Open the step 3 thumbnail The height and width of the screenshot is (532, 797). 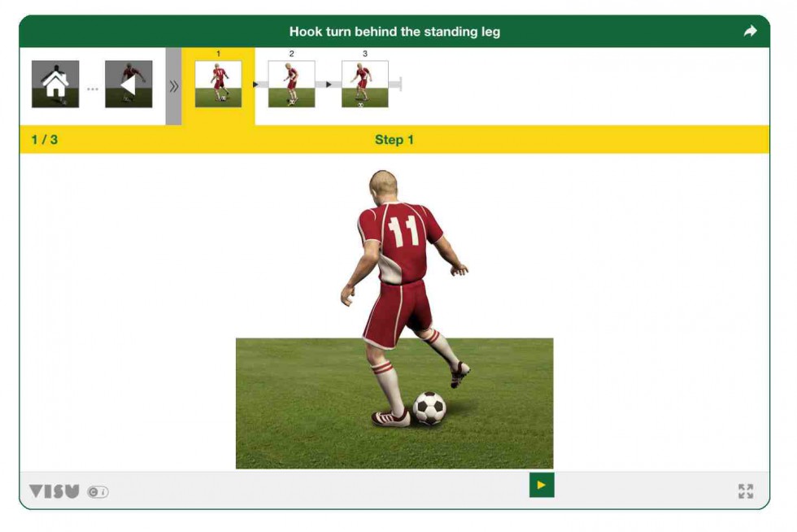click(365, 84)
